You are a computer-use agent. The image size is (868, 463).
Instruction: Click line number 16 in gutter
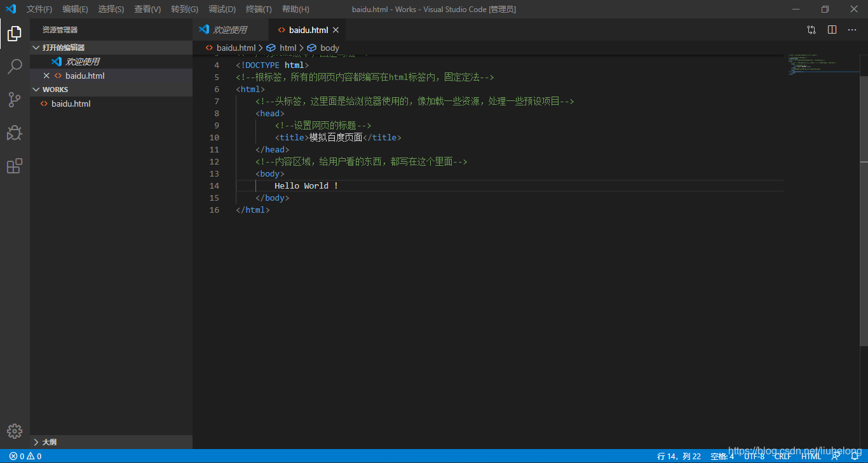pyautogui.click(x=214, y=210)
